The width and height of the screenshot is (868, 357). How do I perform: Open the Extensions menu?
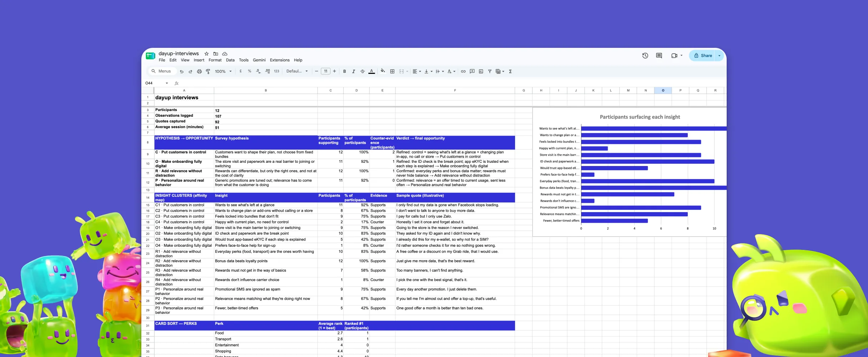(279, 60)
